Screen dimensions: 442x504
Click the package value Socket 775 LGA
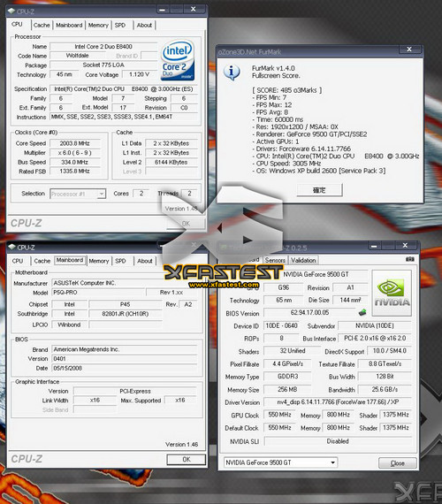[103, 65]
